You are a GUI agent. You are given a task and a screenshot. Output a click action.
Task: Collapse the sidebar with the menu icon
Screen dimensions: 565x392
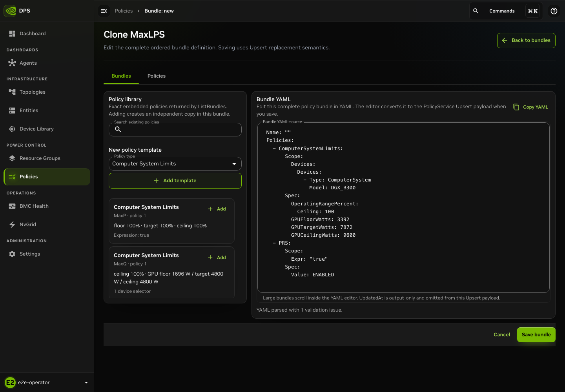point(104,11)
